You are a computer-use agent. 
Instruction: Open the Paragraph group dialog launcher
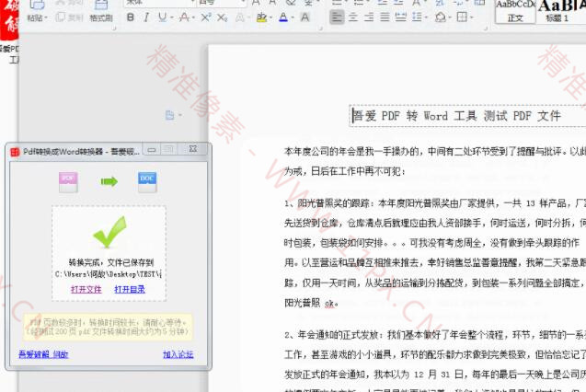tap(485, 28)
